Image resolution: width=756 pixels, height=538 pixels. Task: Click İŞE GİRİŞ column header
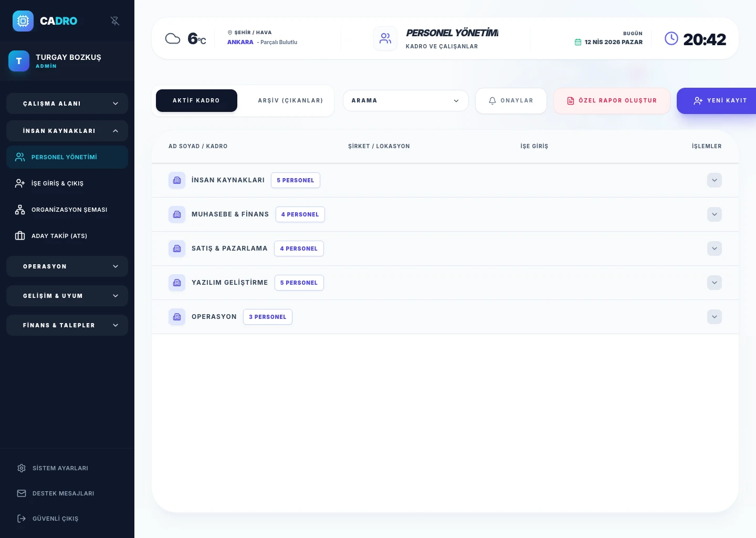tap(534, 146)
